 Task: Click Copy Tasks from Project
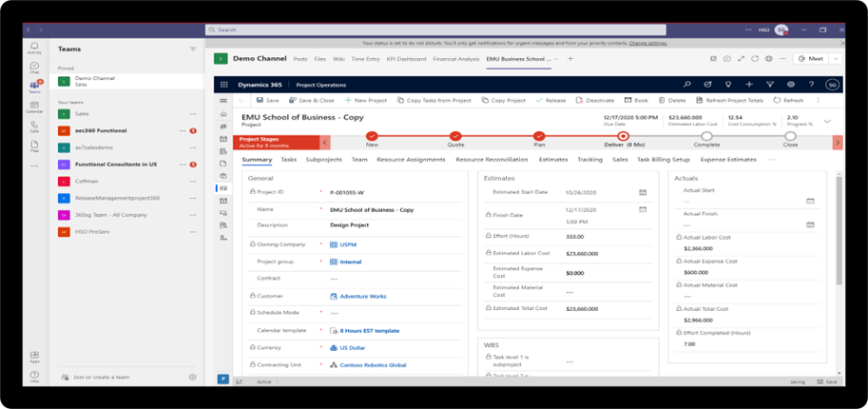434,100
